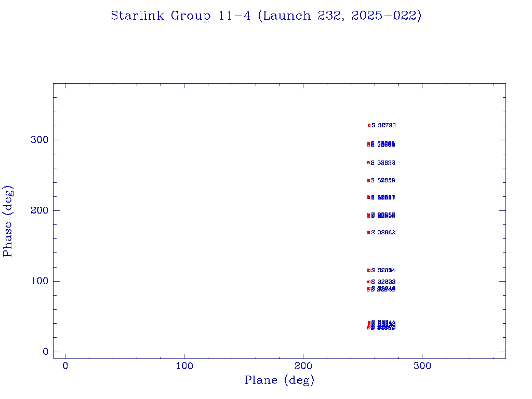Click the satellite label 'S 32862'
This screenshot has height=399, width=532.
(x=383, y=232)
